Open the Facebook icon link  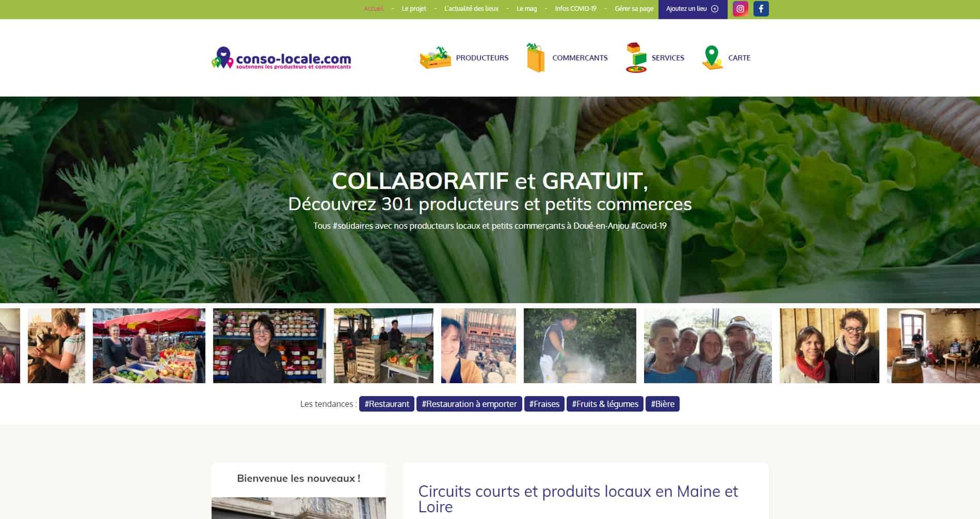pos(761,9)
